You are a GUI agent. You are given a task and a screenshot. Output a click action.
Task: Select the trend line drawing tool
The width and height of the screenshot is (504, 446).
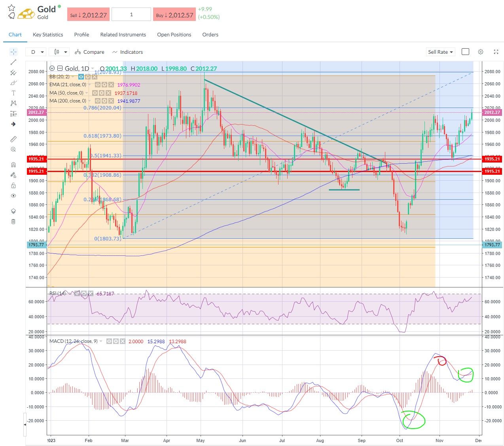[13, 62]
